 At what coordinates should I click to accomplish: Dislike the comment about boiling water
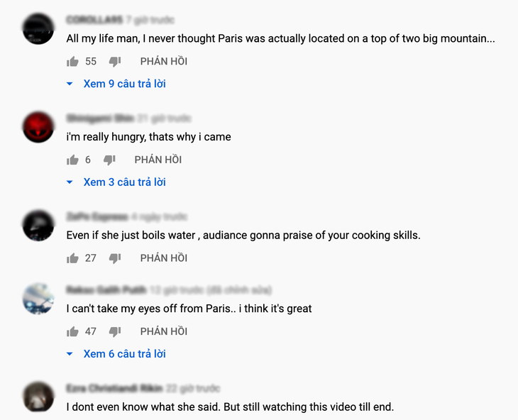click(115, 258)
